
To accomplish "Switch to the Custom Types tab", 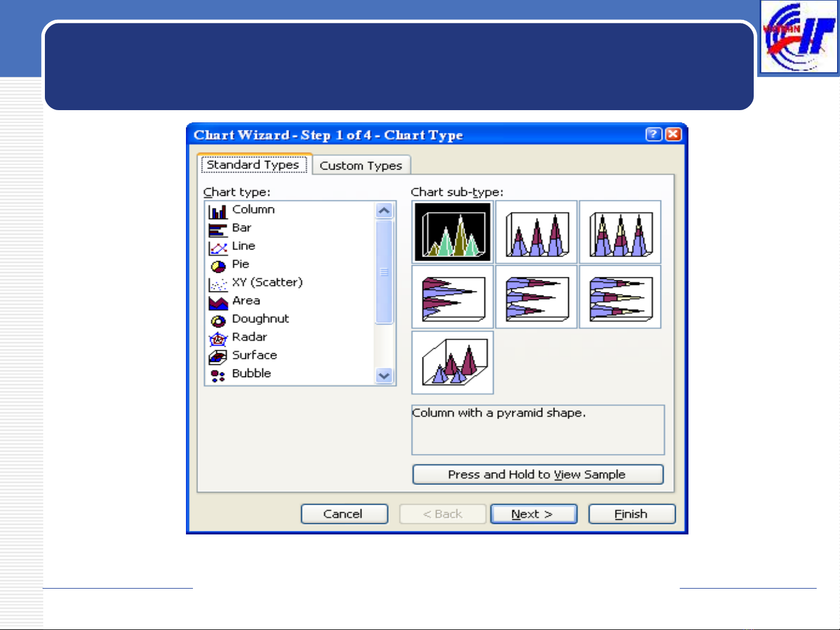I will pos(361,166).
